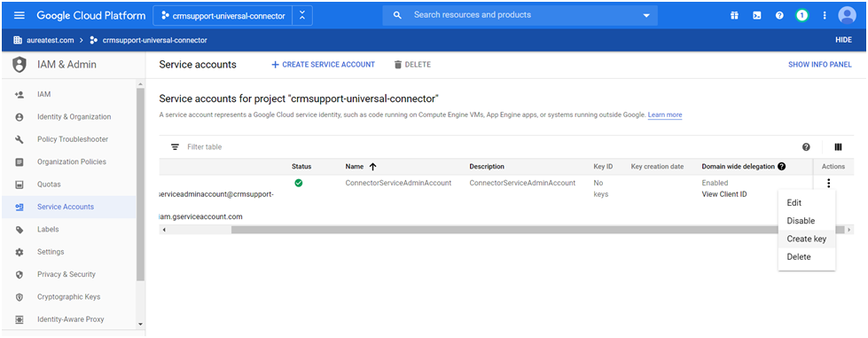The height and width of the screenshot is (338, 868).
Task: Choose Delete from the actions menu
Action: pyautogui.click(x=807, y=256)
